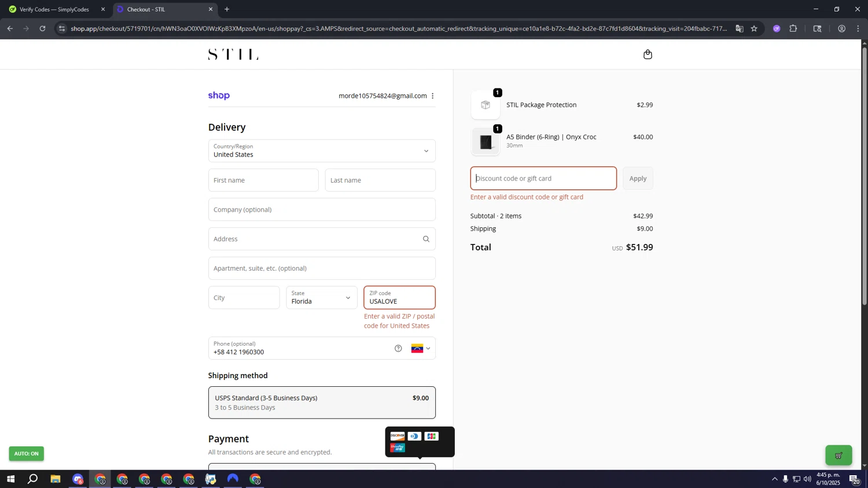Click the Diners Club card icon
The height and width of the screenshot is (488, 868).
(x=414, y=436)
